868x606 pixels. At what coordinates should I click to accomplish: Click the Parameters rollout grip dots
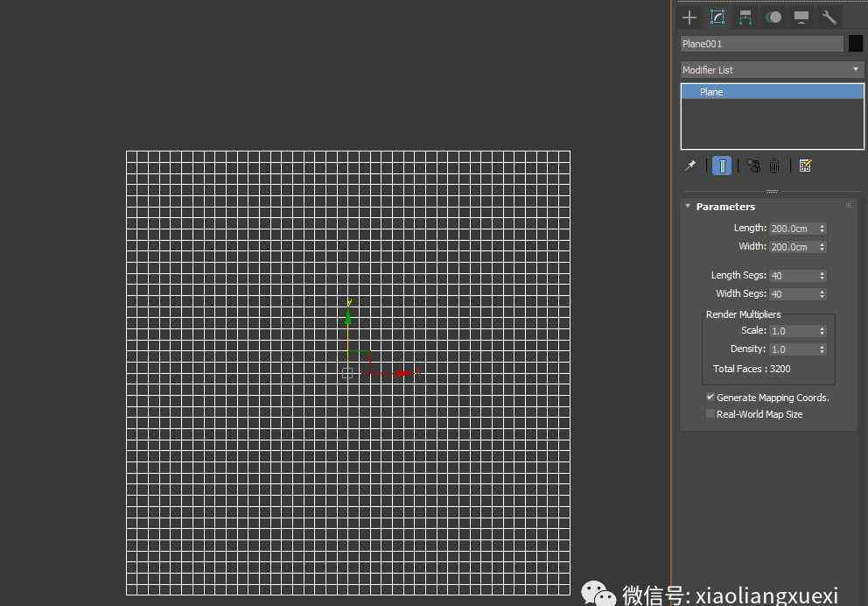click(x=849, y=206)
